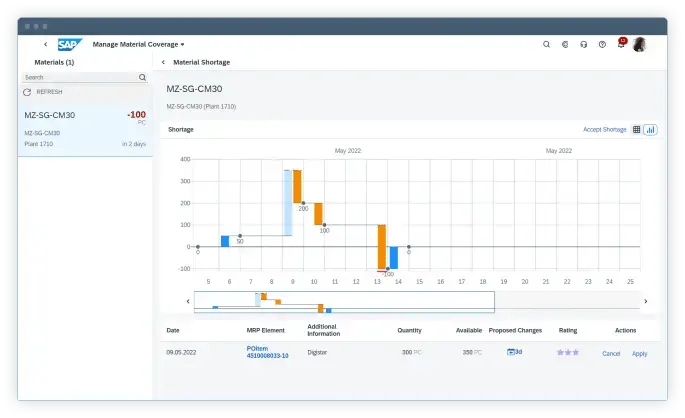Viewport: 685px width, 418px height.
Task: Click the 100 data point on chart
Action: pyautogui.click(x=324, y=225)
